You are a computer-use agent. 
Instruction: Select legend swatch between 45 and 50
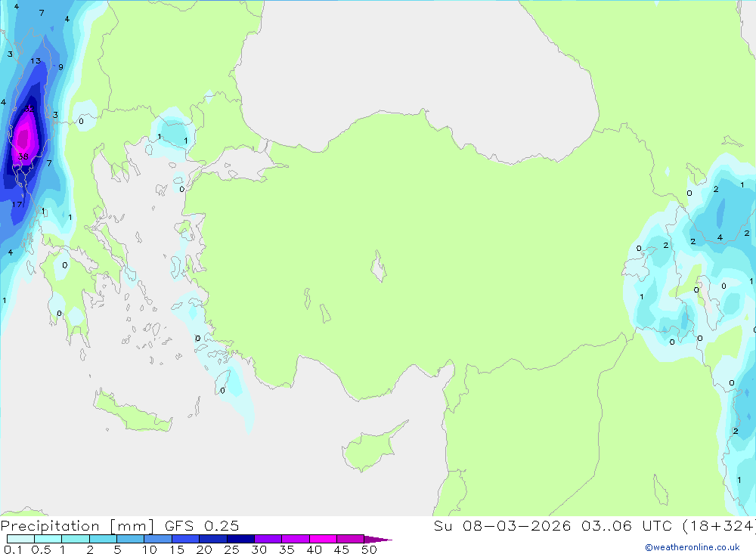(x=351, y=539)
